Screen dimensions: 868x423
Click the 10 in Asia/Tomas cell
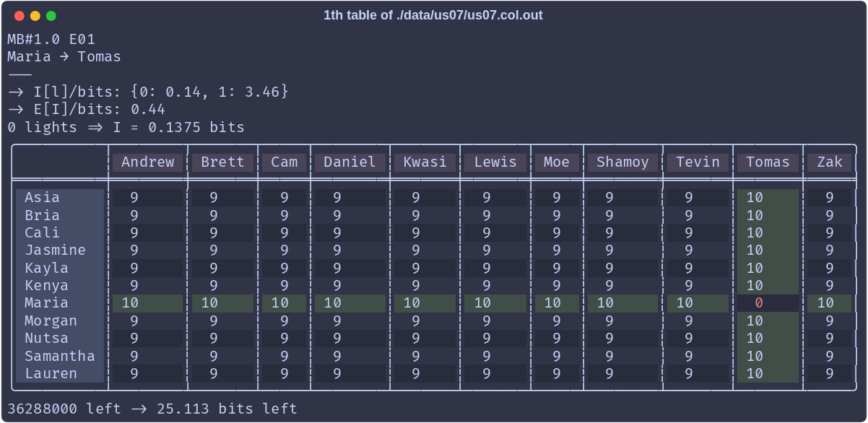[x=755, y=198]
